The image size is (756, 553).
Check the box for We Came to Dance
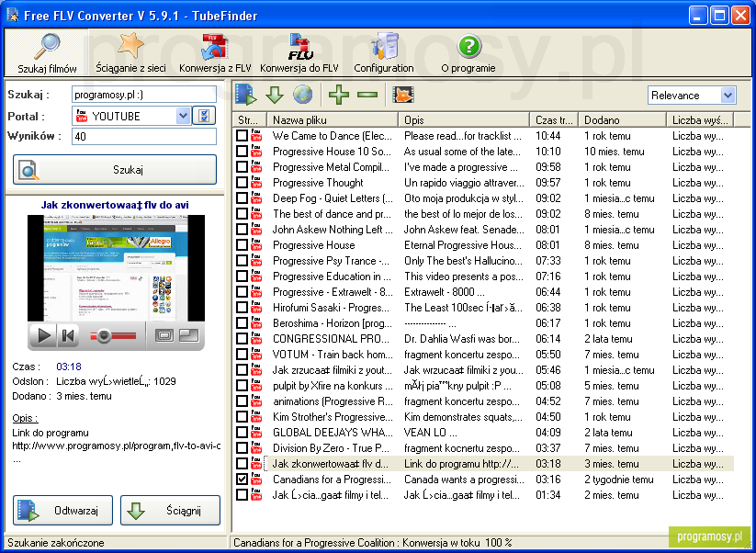point(242,136)
